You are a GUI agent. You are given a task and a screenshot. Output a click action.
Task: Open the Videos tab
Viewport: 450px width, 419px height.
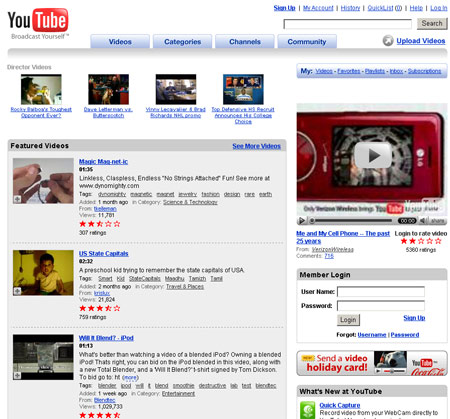click(120, 42)
